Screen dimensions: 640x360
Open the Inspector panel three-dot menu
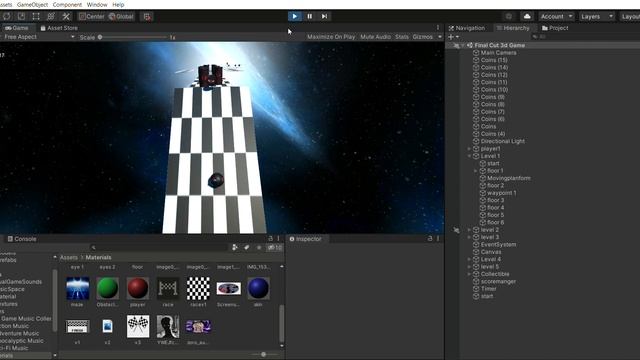(438, 239)
